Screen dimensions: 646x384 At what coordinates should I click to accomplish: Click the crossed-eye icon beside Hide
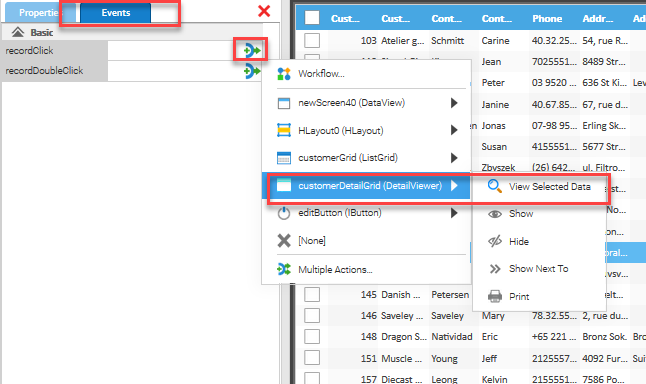[495, 241]
